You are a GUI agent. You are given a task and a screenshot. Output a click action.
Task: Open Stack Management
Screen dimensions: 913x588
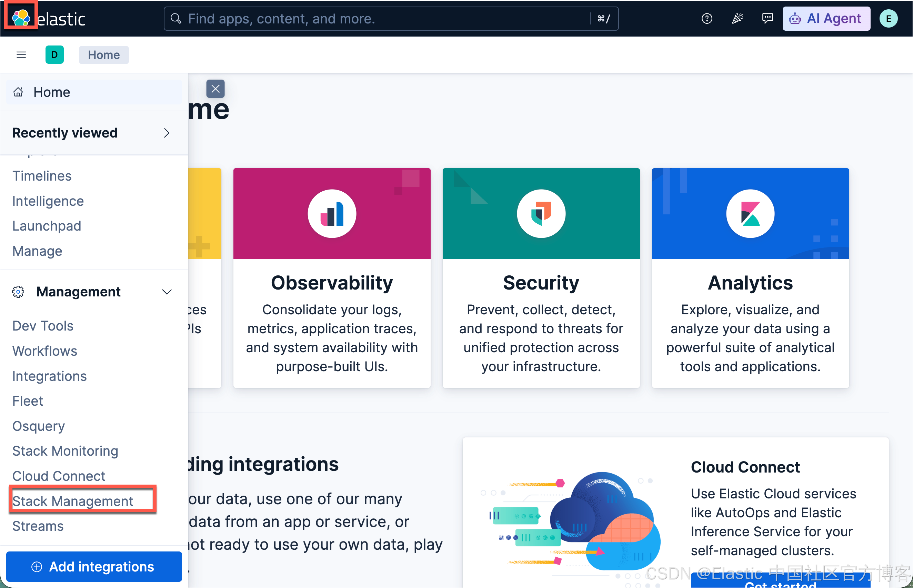(x=72, y=501)
